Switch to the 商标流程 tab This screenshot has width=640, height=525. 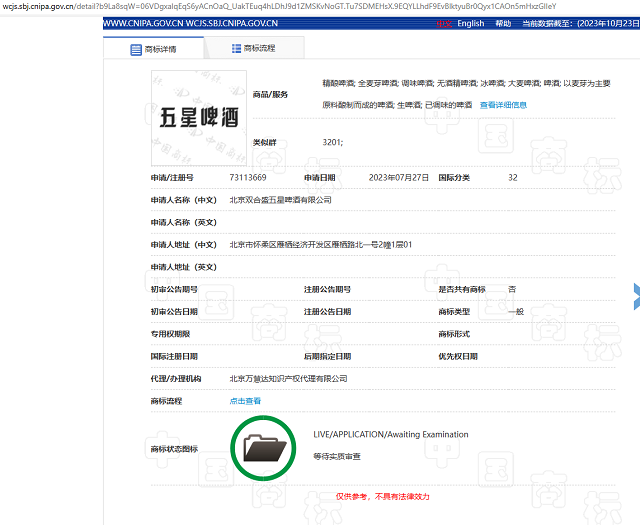tap(254, 48)
